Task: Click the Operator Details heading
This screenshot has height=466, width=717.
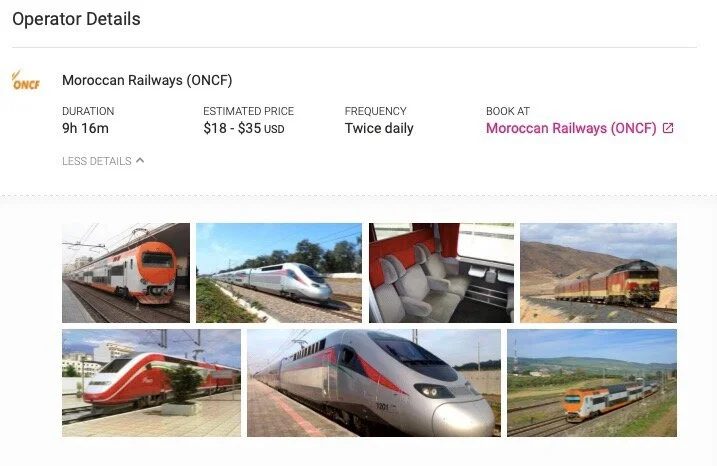Action: pos(76,19)
